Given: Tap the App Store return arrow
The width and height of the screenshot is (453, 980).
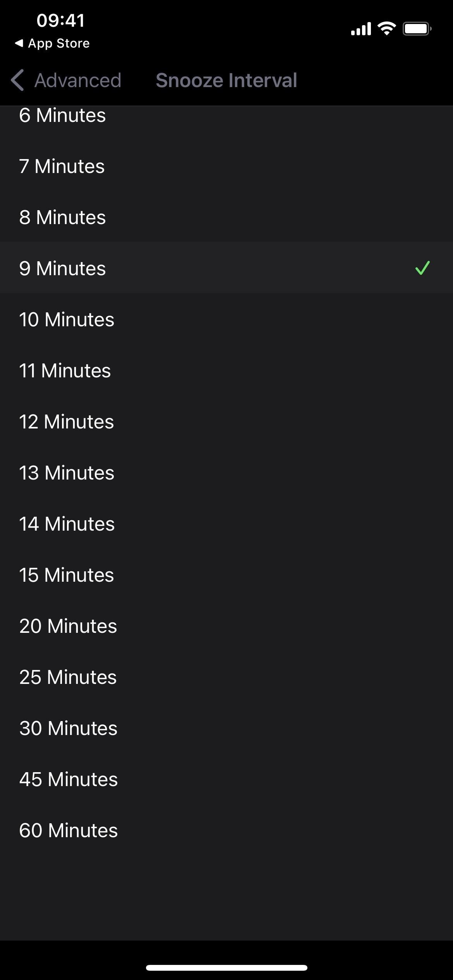Looking at the screenshot, I should click(x=19, y=43).
